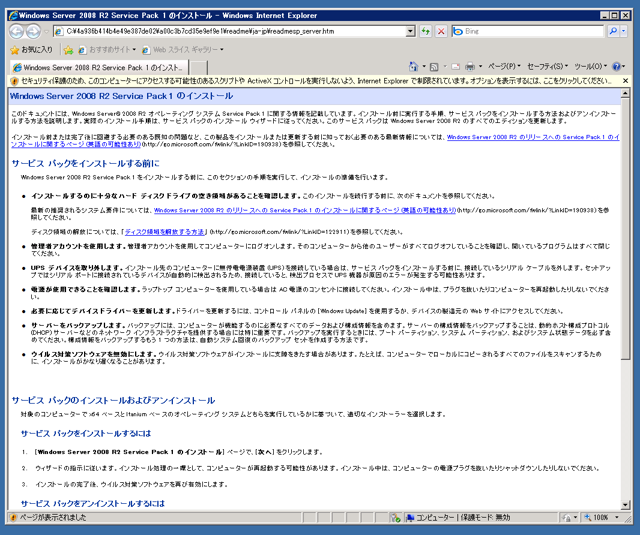
Task: Click the Print icon
Action: click(x=470, y=66)
